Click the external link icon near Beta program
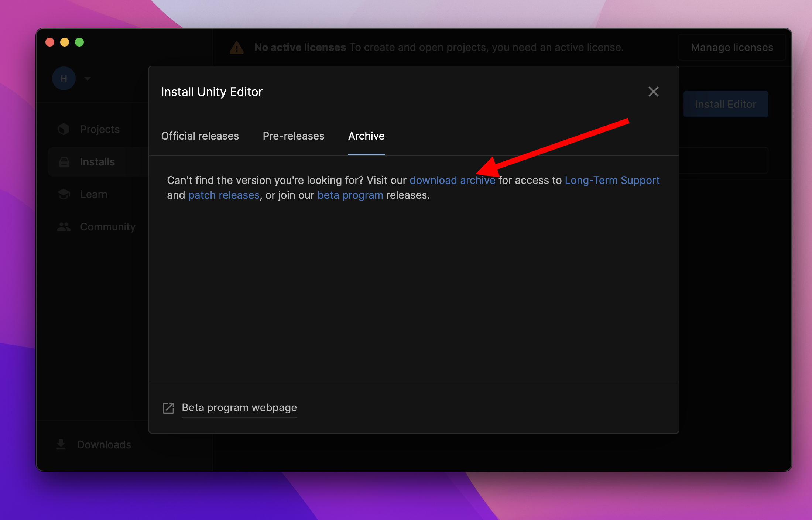Screen dimensions: 812x520 click(x=168, y=408)
